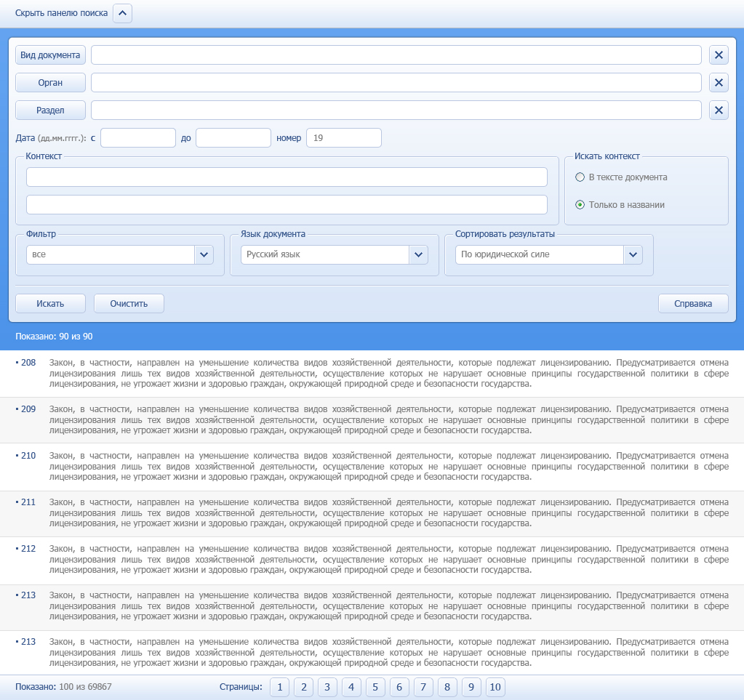Screen dimensions: 744x700
Task: Focus the date to field after до
Action: [233, 138]
